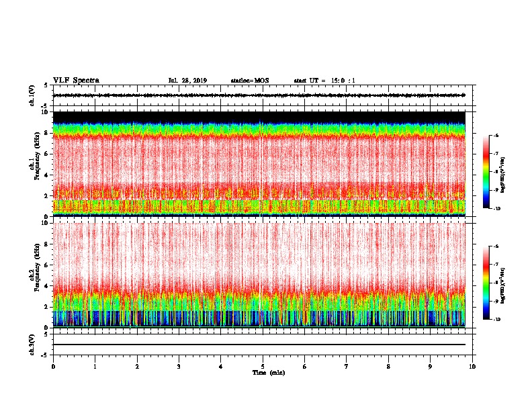Click time axis tick label "3"
532x411 pixels.
point(179,367)
